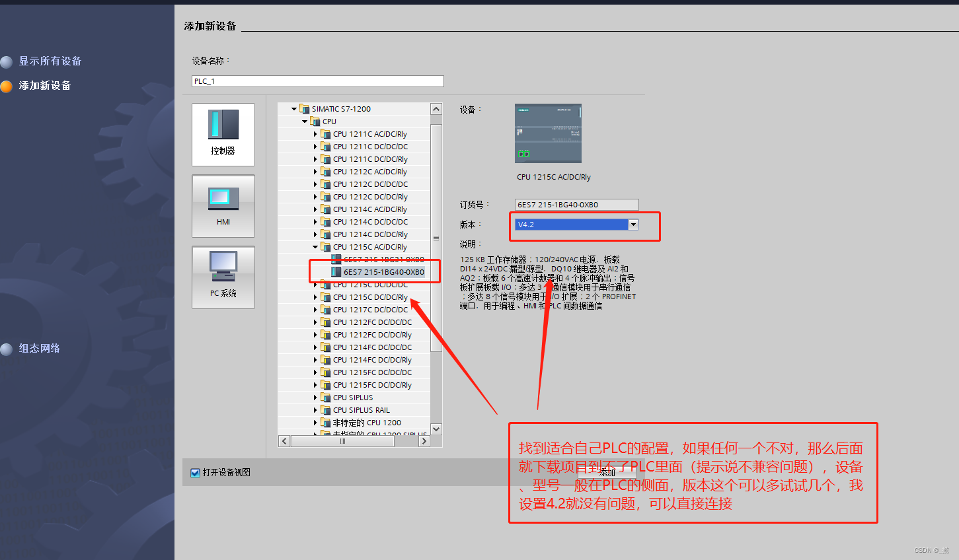Click the 订货号 field 6ES7 215-1BG40-0XB0

point(577,205)
